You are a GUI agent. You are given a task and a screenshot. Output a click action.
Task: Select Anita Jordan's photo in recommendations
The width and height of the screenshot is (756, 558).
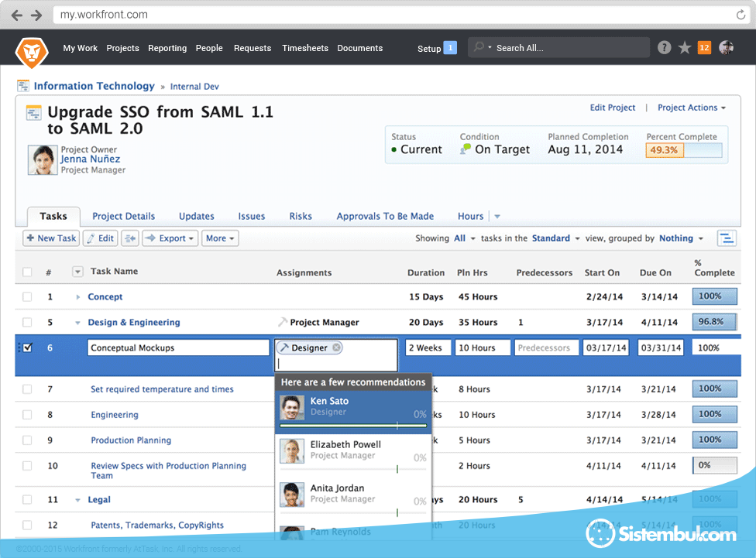pyautogui.click(x=292, y=495)
